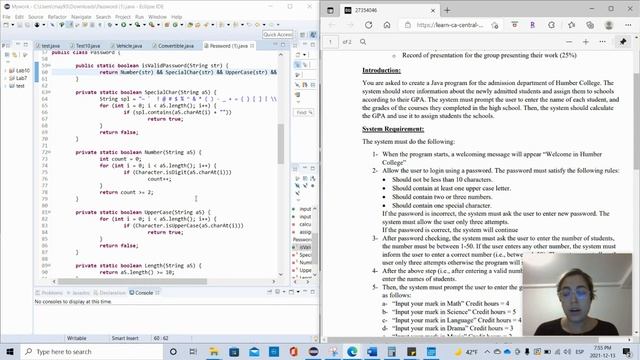Maximize the Console view icon

click(x=313, y=292)
